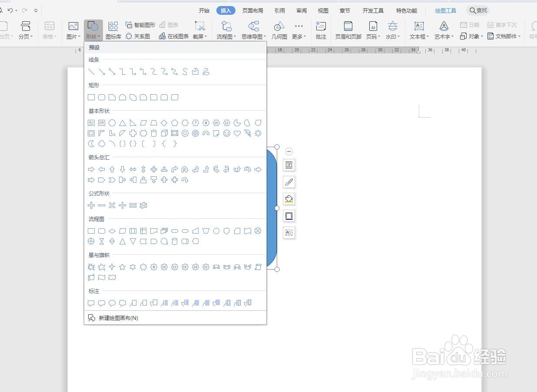Image resolution: width=537 pixels, height=392 pixels.
Task: Select the donut ring shape
Action: pos(185,133)
